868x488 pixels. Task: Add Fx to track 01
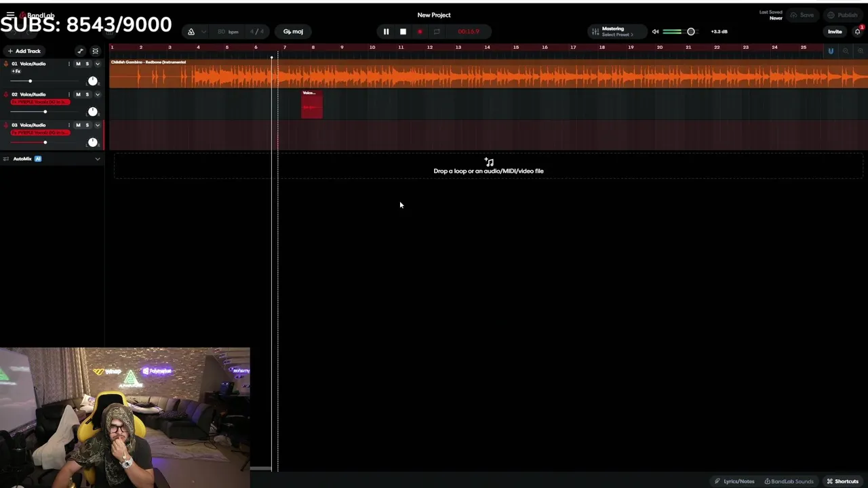(x=16, y=71)
